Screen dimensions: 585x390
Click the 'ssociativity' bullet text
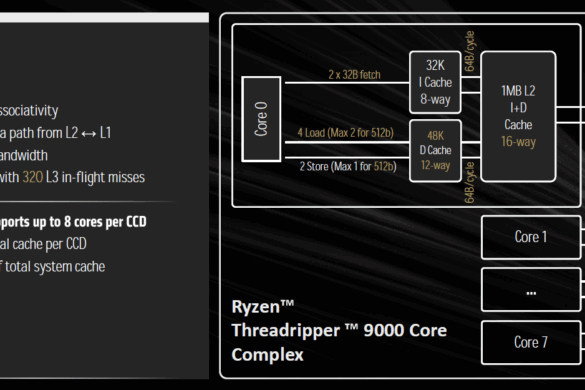(29, 110)
